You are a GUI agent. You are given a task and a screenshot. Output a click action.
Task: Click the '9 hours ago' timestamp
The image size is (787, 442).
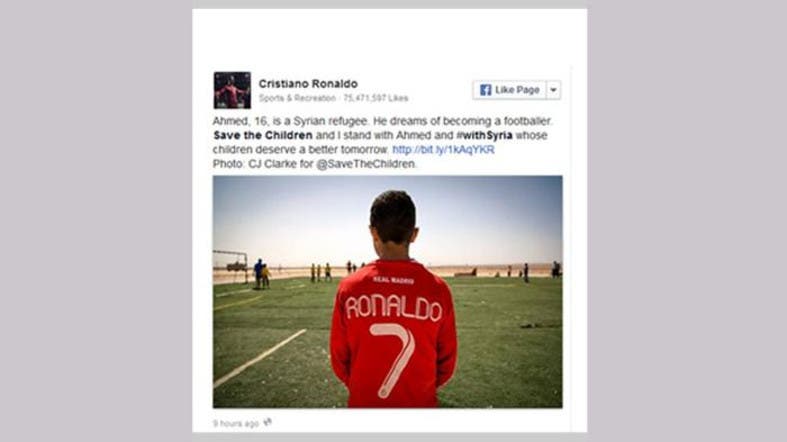[x=236, y=423]
